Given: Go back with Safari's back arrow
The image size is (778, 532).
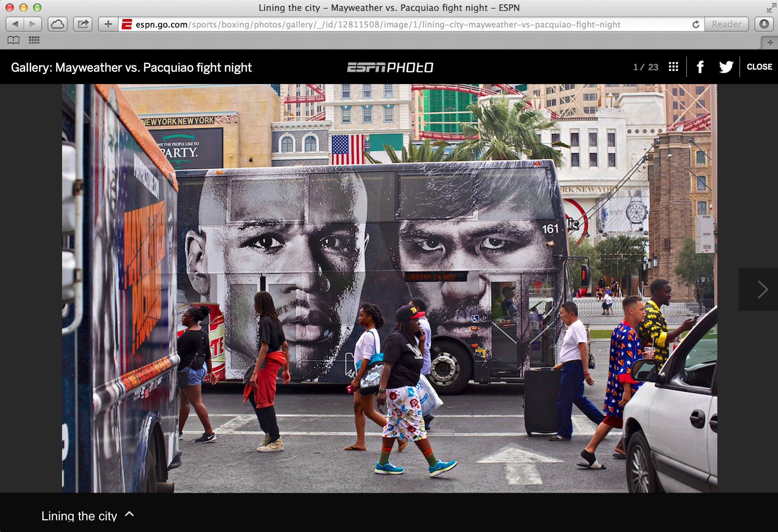Looking at the screenshot, I should [x=15, y=24].
